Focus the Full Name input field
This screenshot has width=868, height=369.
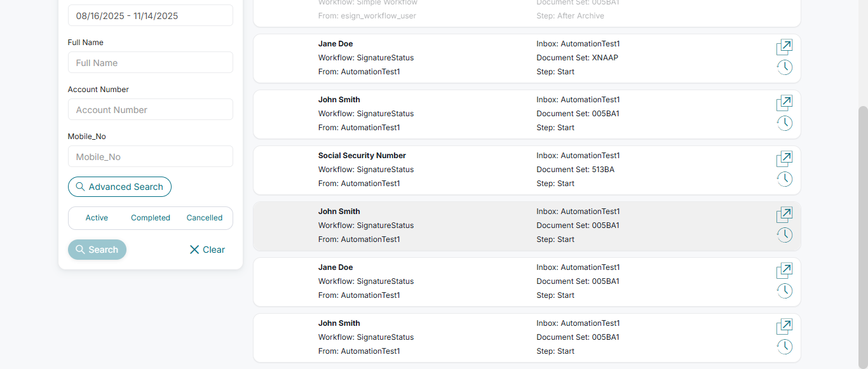pyautogui.click(x=150, y=63)
